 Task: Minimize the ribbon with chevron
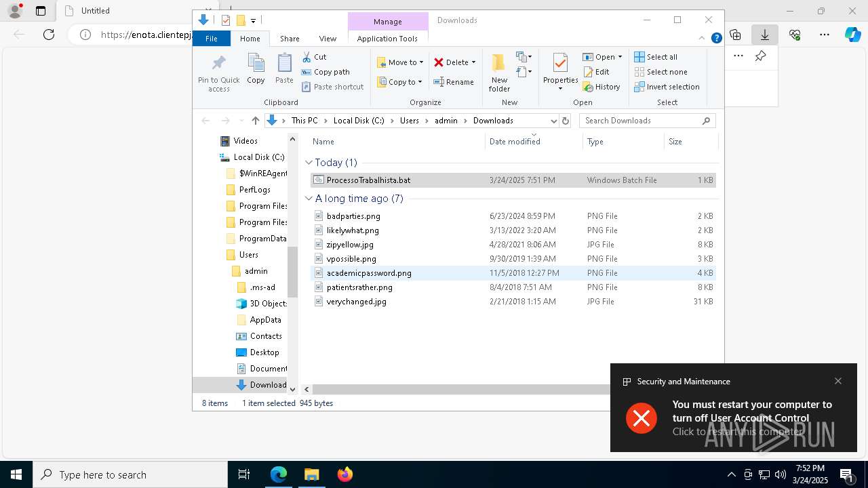click(703, 39)
